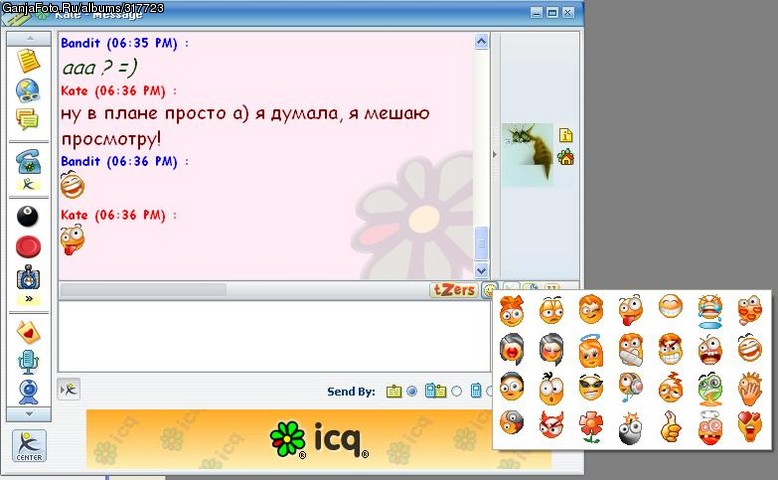Viewport: 778px width, 480px height.
Task: Click the chat history scroll-up arrow
Action: click(481, 42)
